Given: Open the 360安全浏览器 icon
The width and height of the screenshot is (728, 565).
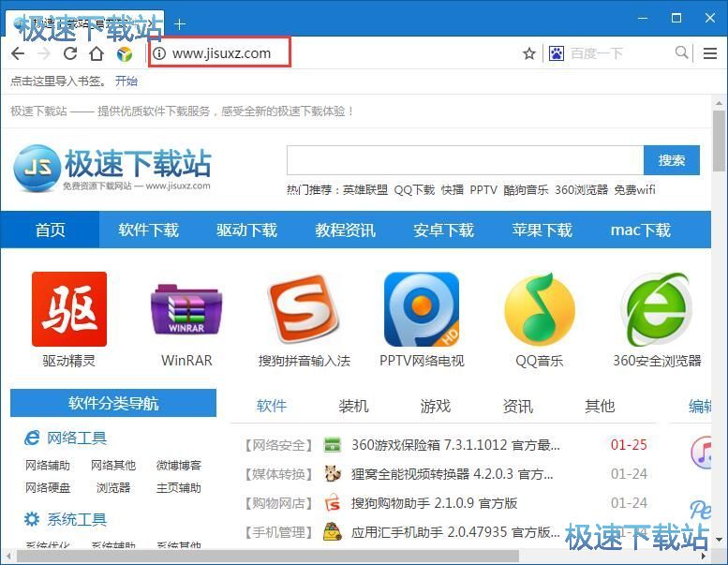Looking at the screenshot, I should [657, 309].
